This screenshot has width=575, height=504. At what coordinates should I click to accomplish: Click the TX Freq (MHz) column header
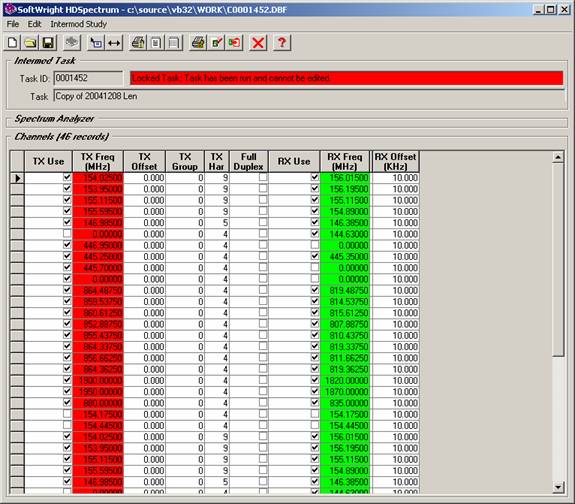(98, 161)
